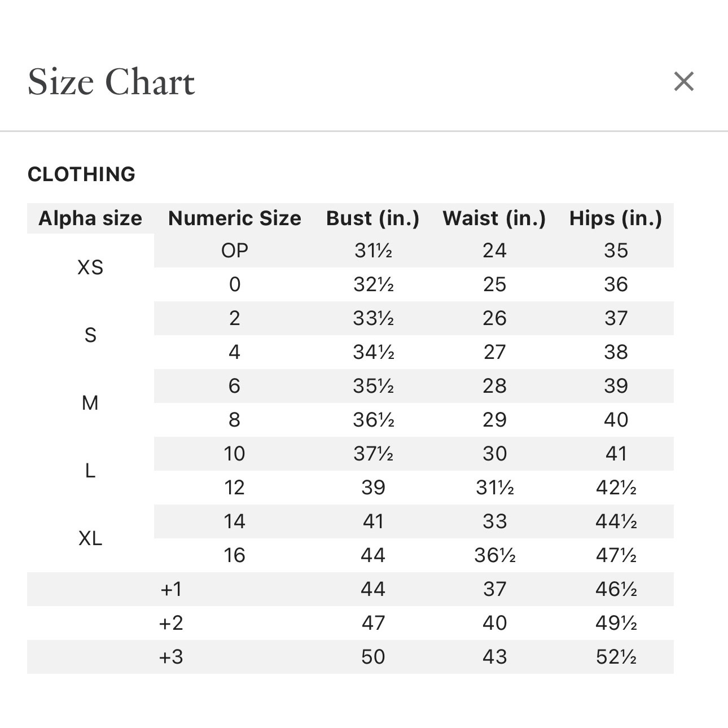Click the Alpha size column header
Screen dimensions: 728x728
90,218
